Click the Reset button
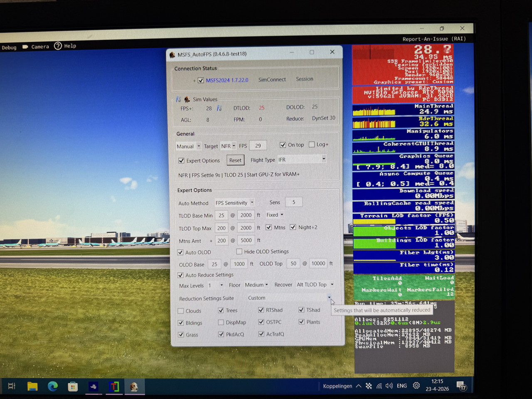532x399 pixels. [235, 160]
